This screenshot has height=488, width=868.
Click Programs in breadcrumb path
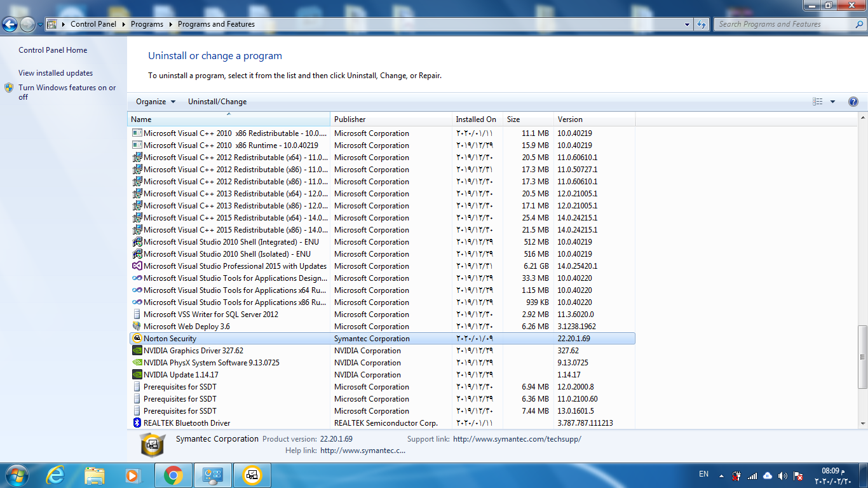[x=147, y=24]
